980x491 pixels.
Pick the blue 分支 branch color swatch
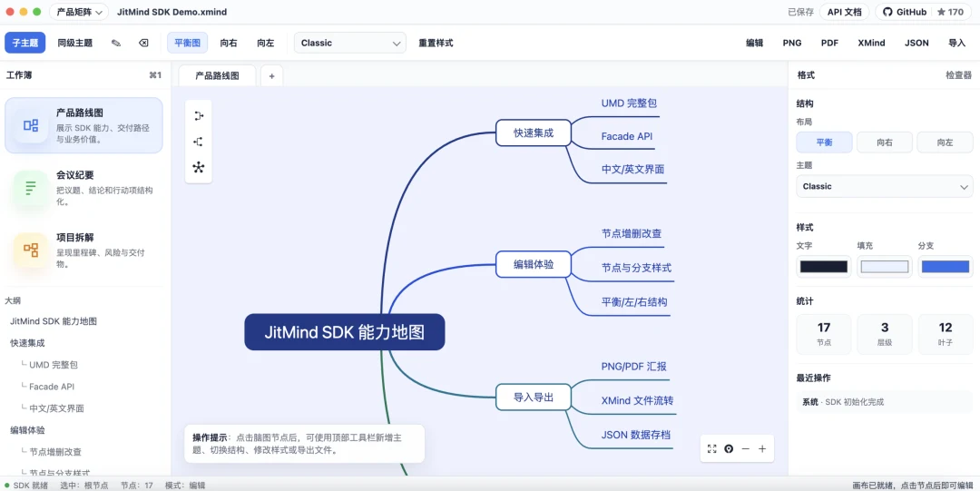[x=945, y=267]
